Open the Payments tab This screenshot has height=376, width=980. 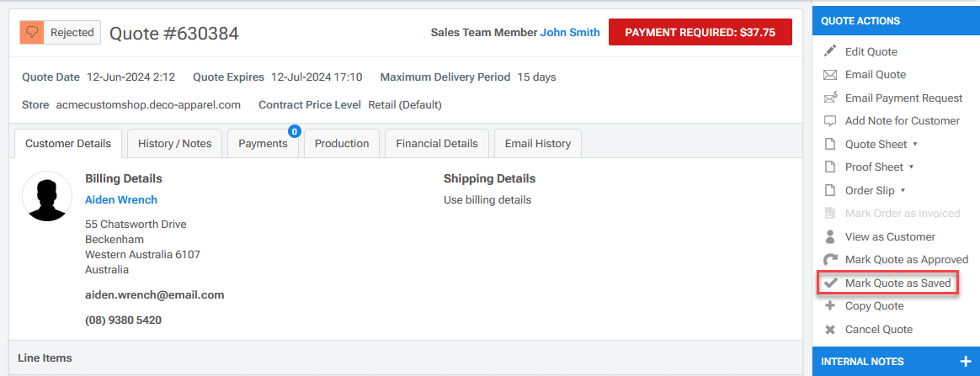[x=263, y=144]
